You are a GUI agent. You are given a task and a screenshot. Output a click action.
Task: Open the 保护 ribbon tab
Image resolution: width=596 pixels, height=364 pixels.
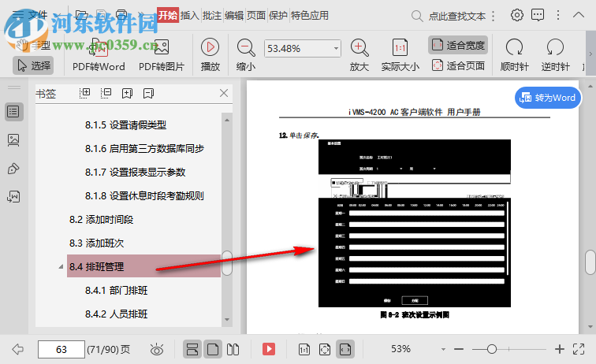[x=278, y=15]
